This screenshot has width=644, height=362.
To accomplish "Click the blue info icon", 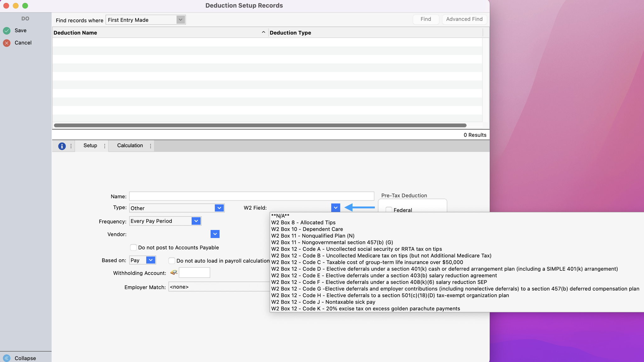I will tap(62, 146).
